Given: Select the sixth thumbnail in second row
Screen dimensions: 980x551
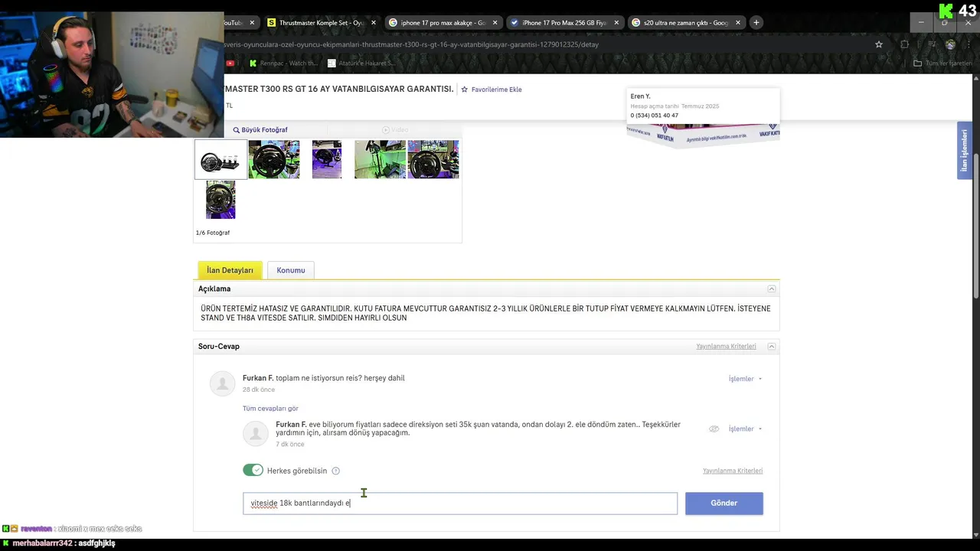Looking at the screenshot, I should click(220, 200).
